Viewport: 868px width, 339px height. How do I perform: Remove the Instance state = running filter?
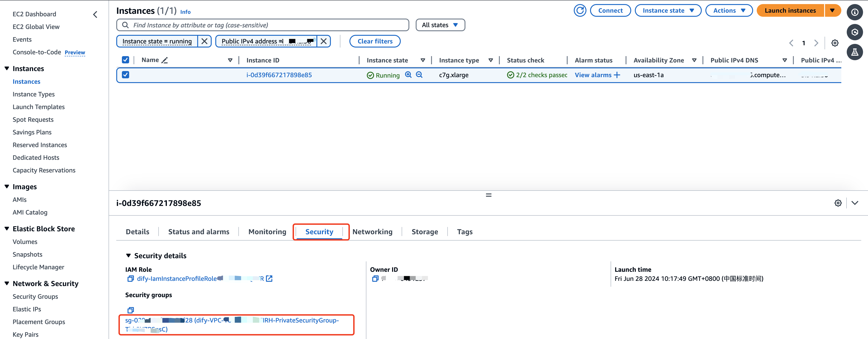pyautogui.click(x=204, y=41)
